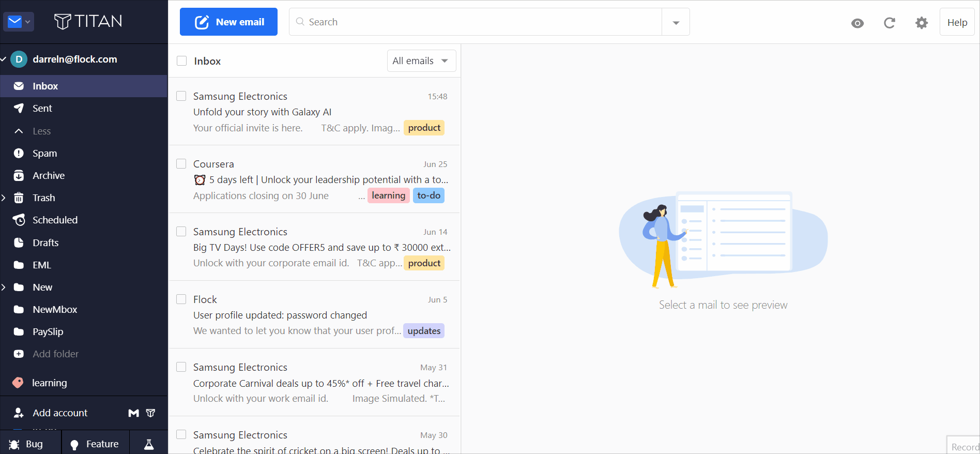This screenshot has width=980, height=454.
Task: Click the product tag on Galaxy AI email
Action: point(424,128)
